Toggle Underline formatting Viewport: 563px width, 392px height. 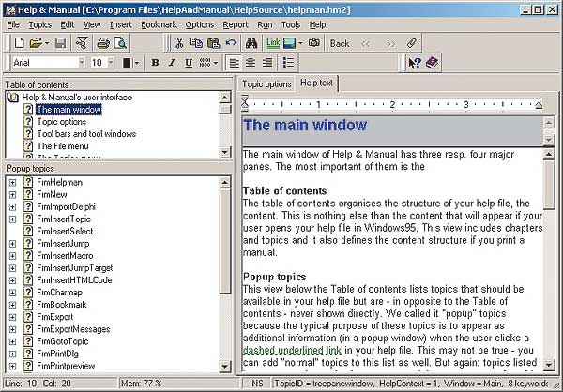189,63
